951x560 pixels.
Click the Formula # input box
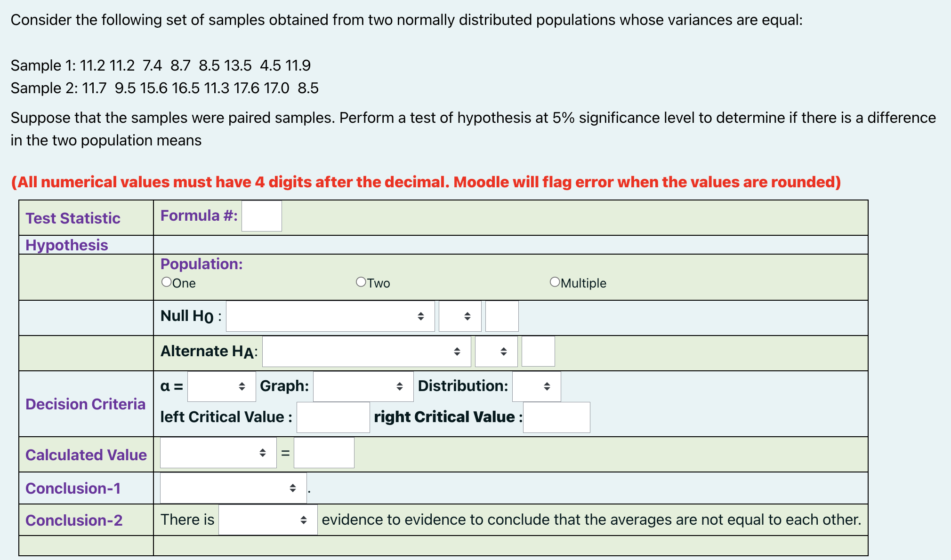coord(262,216)
